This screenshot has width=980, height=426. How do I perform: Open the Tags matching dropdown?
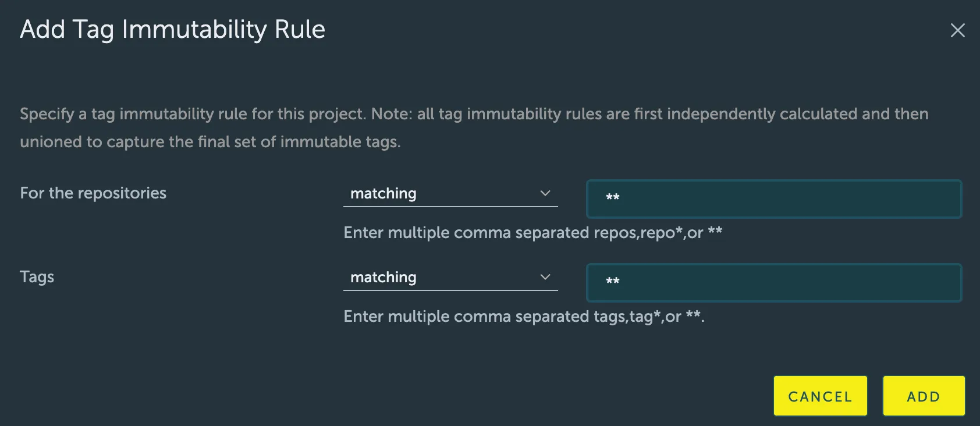(450, 278)
